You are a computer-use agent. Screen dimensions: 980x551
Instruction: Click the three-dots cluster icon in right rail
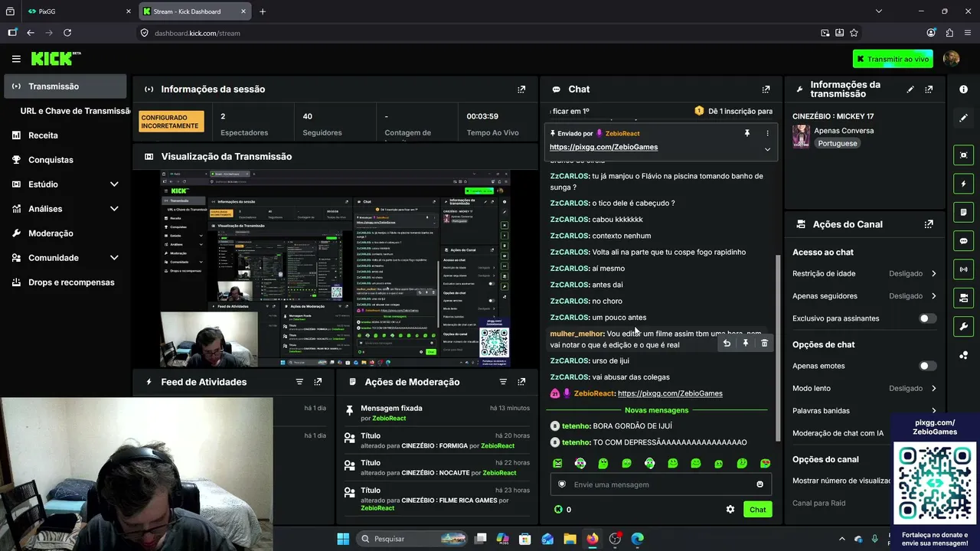[x=963, y=355]
